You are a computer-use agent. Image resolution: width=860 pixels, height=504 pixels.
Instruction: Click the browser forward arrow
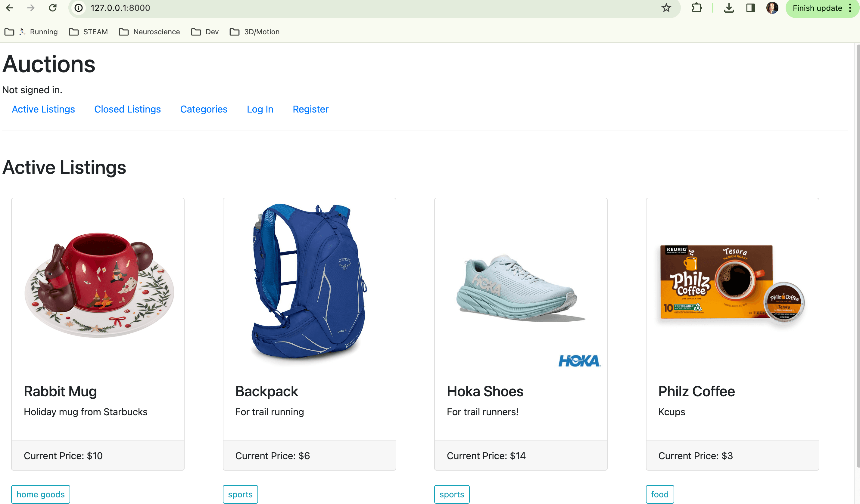tap(31, 8)
